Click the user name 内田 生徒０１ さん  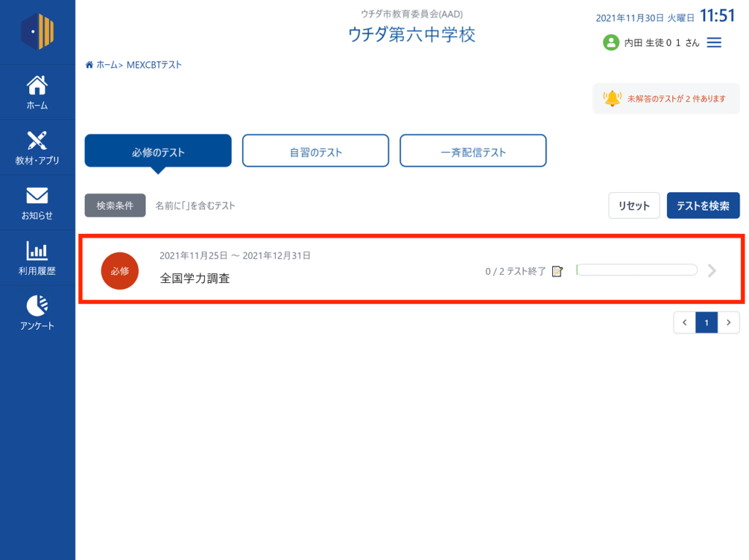point(661,43)
